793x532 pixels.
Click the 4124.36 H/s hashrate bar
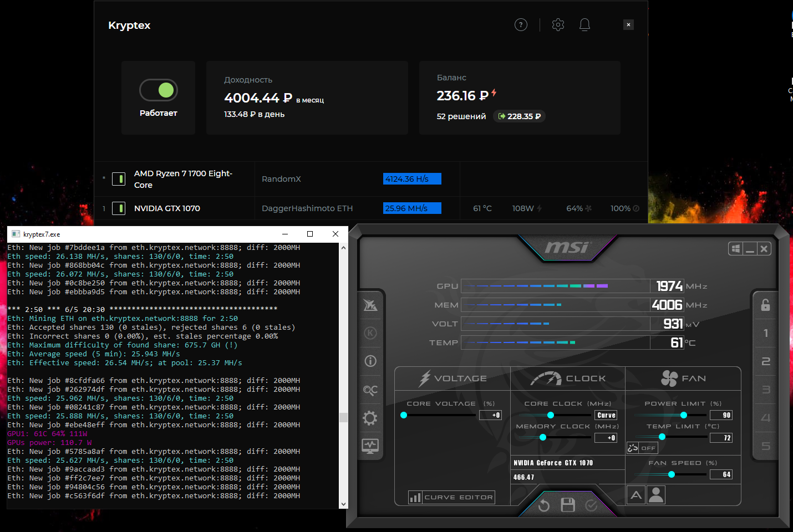pos(412,179)
